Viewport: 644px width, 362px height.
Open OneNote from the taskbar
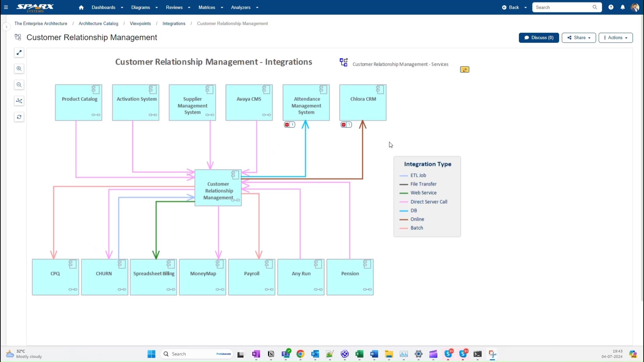point(256,354)
